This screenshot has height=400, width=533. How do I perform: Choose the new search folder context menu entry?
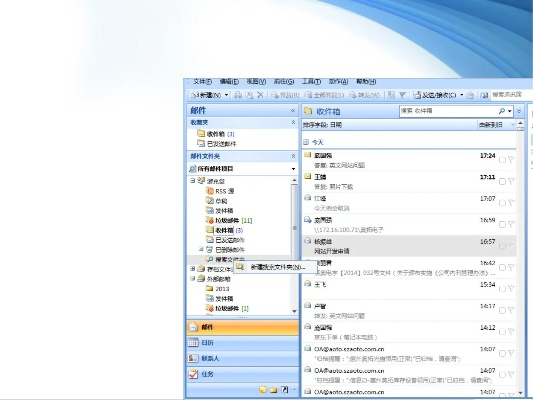[275, 267]
